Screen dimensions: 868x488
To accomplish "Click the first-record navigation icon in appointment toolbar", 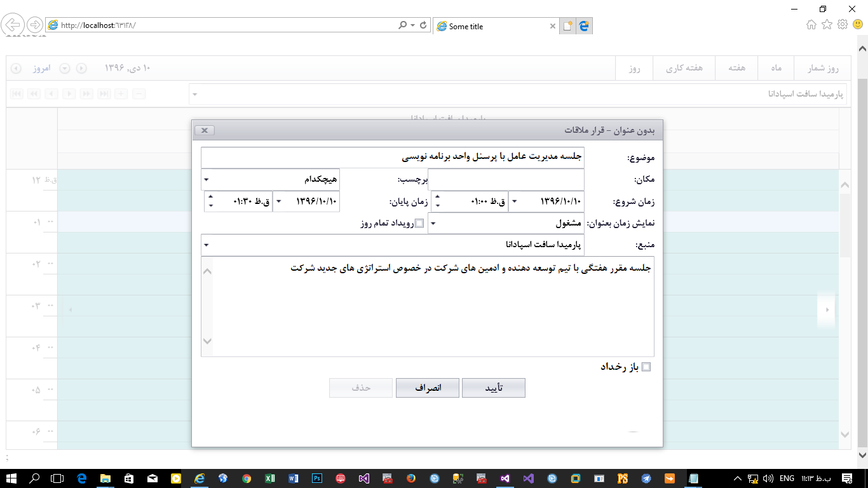I will coord(17,93).
